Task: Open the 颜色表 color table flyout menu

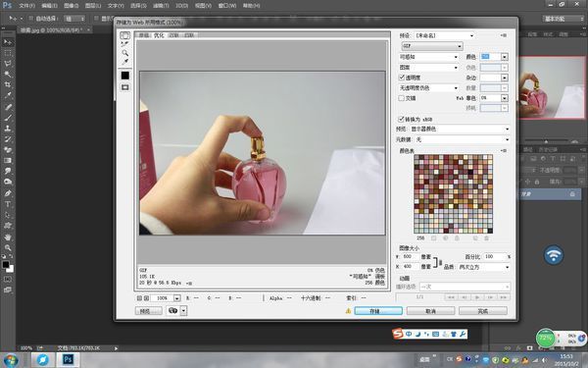Action: tap(504, 150)
